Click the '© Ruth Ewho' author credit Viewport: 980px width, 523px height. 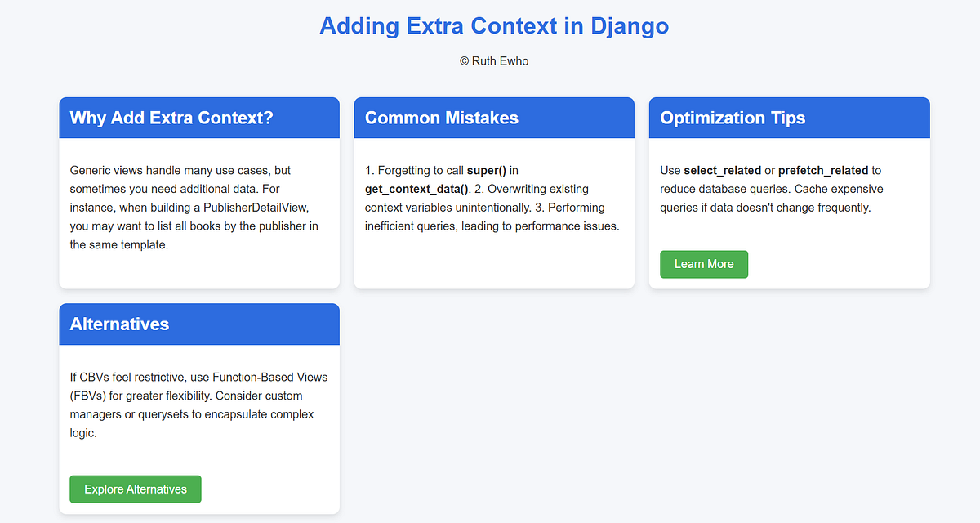(493, 60)
